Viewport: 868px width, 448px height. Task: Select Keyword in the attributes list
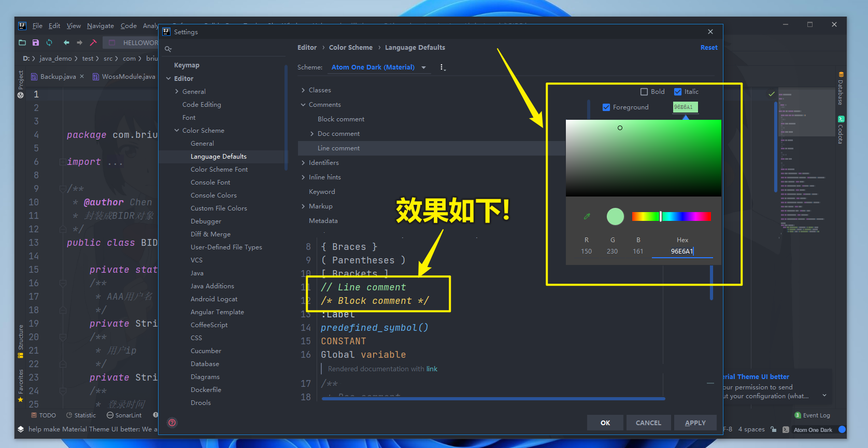322,192
